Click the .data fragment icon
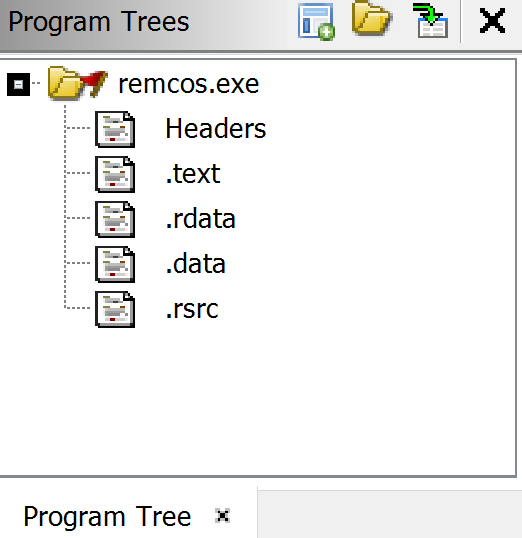Viewport: 522px width, 538px height. [x=115, y=264]
